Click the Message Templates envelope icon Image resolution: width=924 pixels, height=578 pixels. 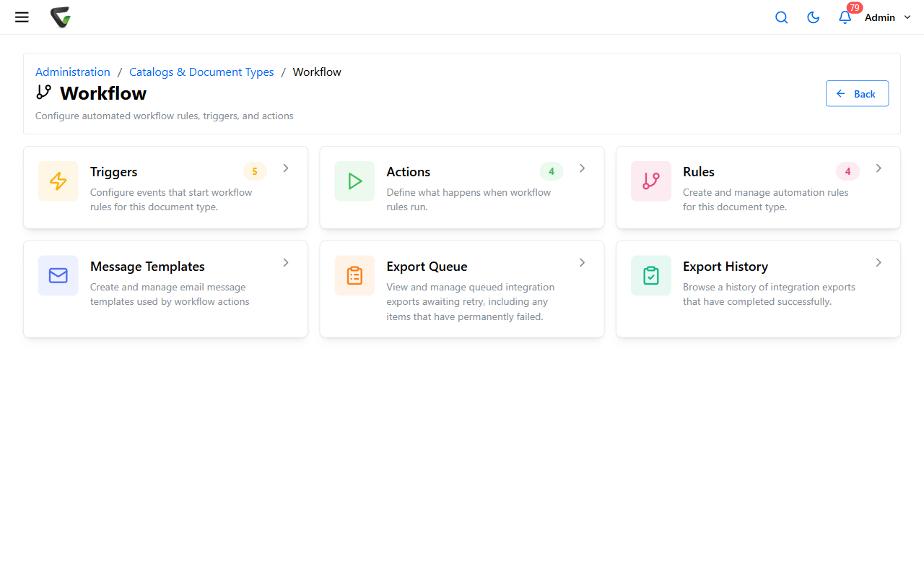pyautogui.click(x=58, y=275)
